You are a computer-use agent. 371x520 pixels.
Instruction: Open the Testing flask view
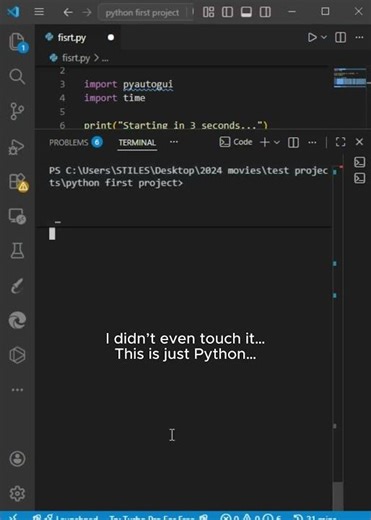coord(17,251)
